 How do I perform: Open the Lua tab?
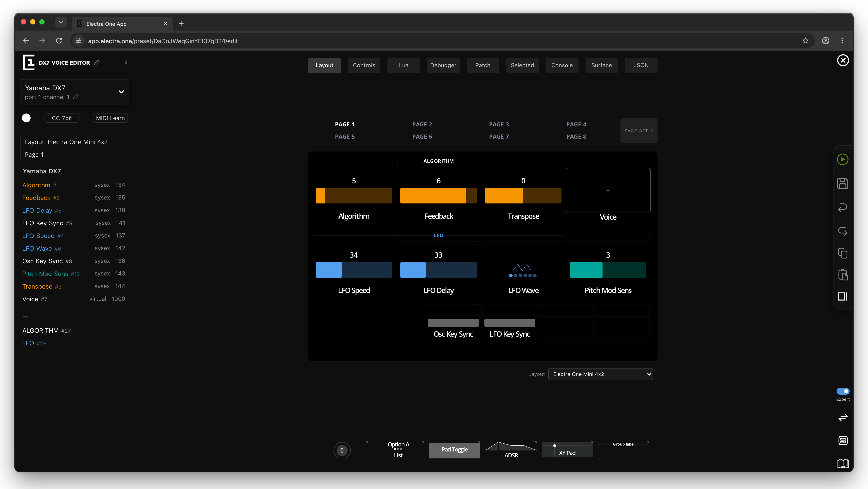click(403, 65)
